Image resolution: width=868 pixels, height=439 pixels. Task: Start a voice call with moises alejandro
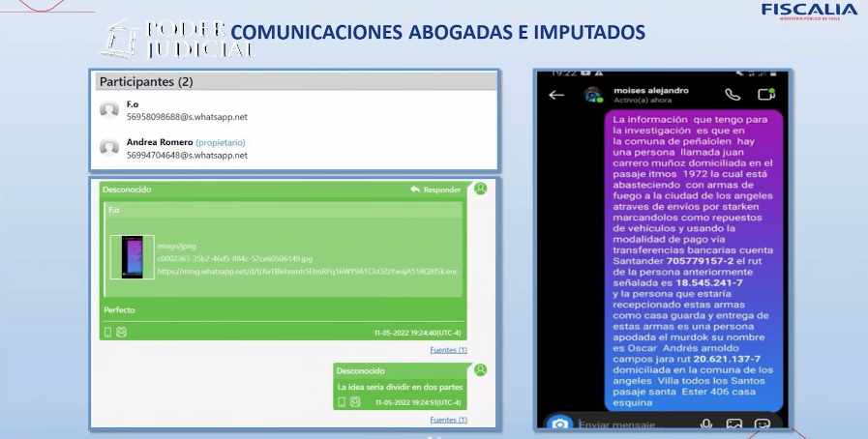coord(733,95)
